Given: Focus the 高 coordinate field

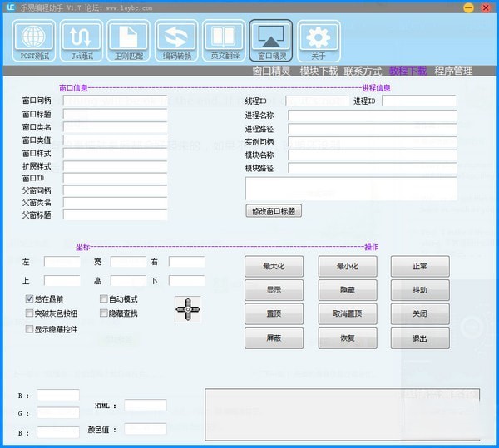Looking at the screenshot, I should 129,281.
